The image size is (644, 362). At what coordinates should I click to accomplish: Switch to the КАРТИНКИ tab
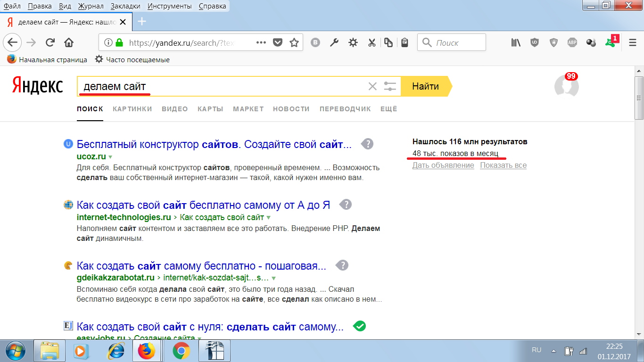click(132, 109)
